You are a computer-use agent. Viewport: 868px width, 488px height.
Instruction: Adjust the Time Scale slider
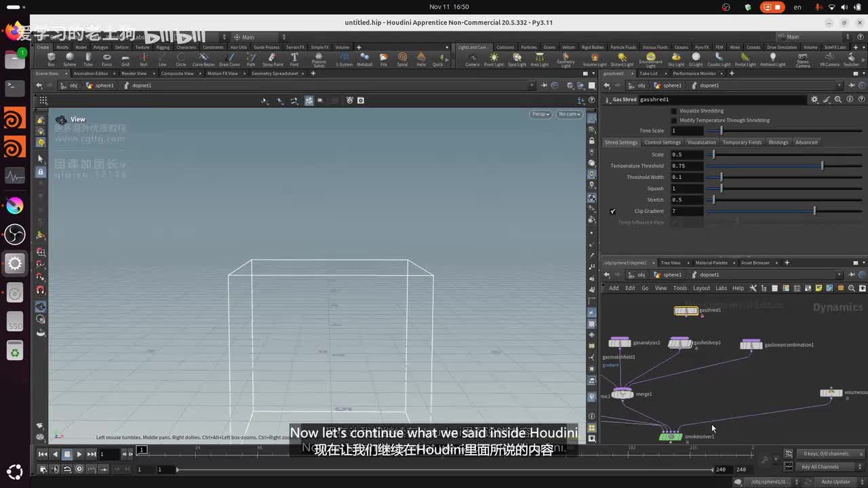click(783, 131)
